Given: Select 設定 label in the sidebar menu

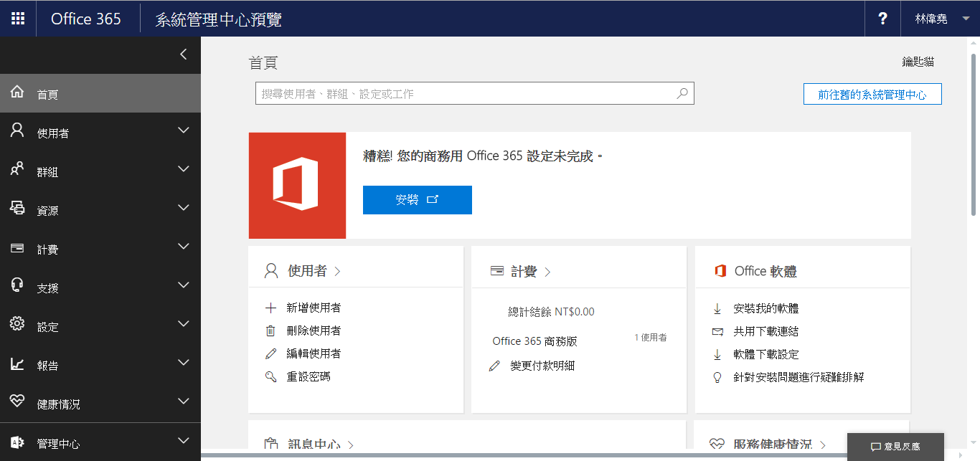Looking at the screenshot, I should tap(48, 327).
